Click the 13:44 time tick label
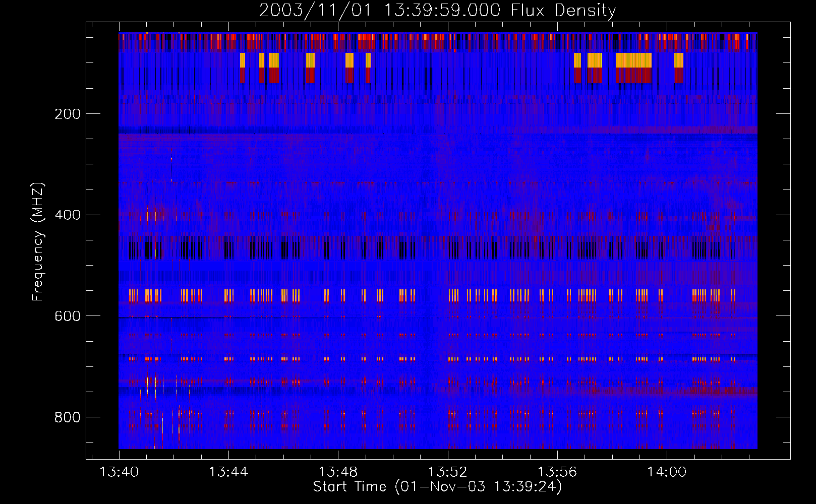 [228, 472]
